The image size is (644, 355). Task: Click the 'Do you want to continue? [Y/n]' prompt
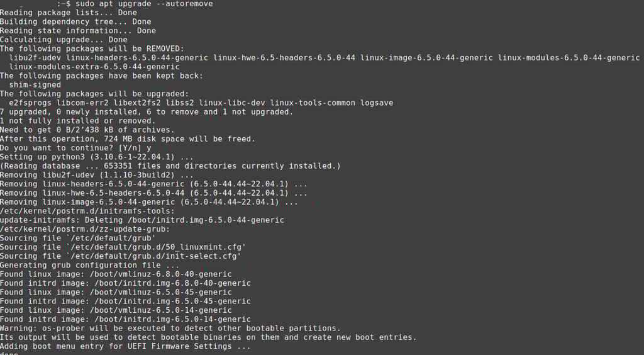tap(71, 149)
